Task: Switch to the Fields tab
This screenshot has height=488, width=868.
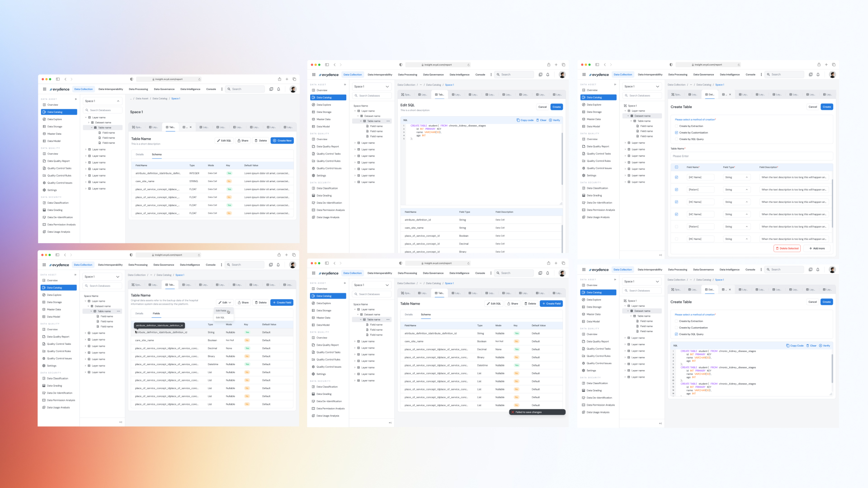Action: (x=156, y=313)
